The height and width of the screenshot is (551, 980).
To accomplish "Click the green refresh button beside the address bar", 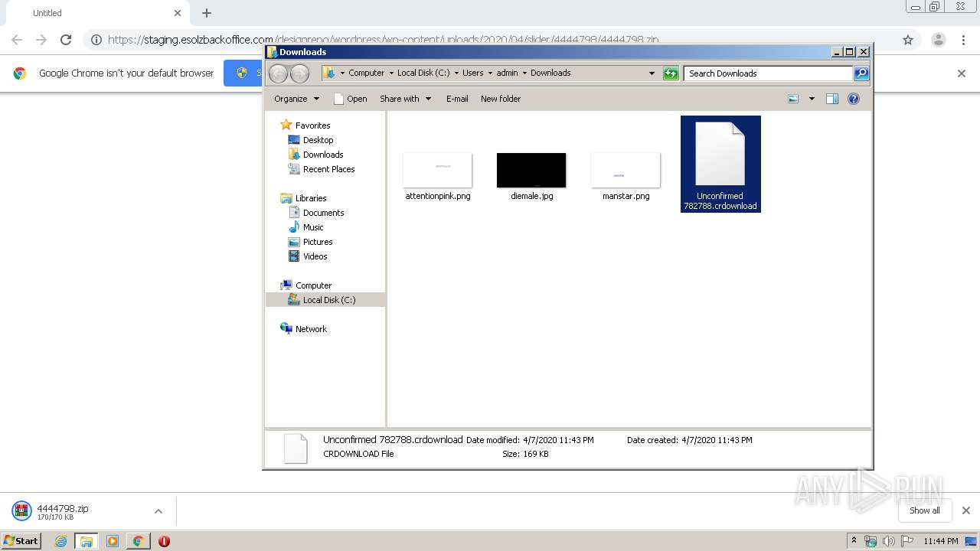I will (671, 73).
